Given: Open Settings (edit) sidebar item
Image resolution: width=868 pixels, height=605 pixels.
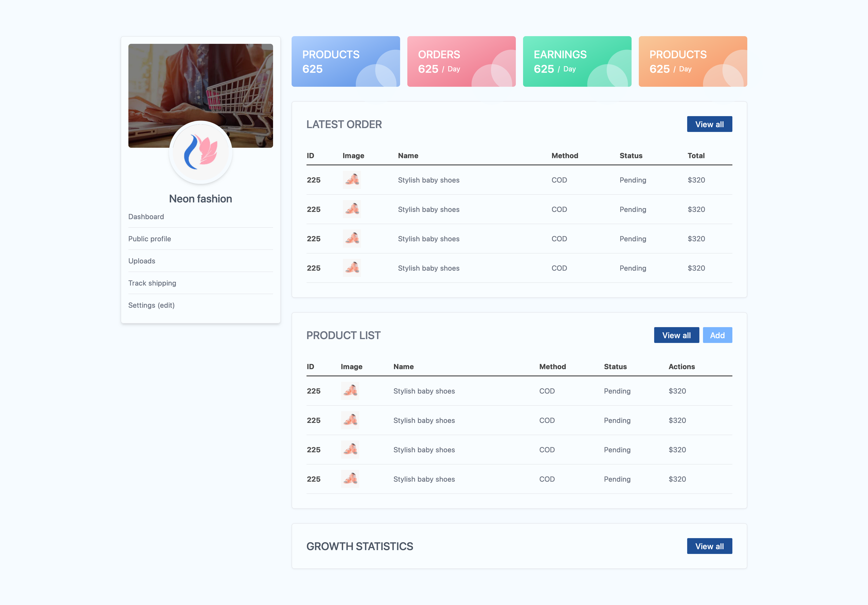Looking at the screenshot, I should pos(151,305).
